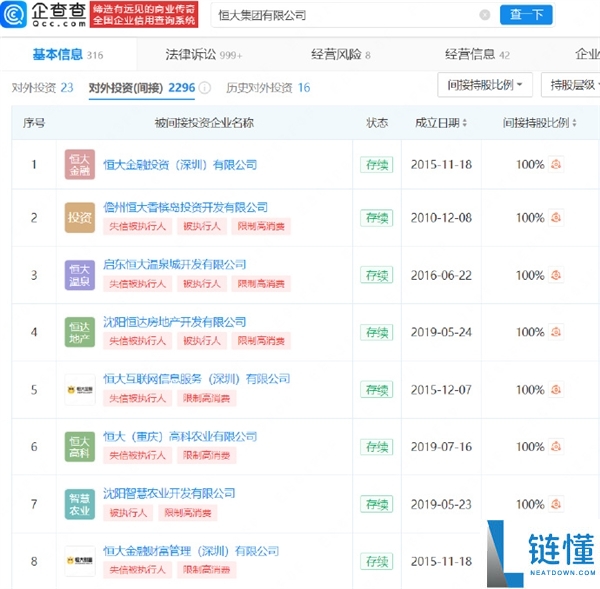
Task: Open 沈阳智慧农业开发有限公司 link
Action: click(169, 493)
